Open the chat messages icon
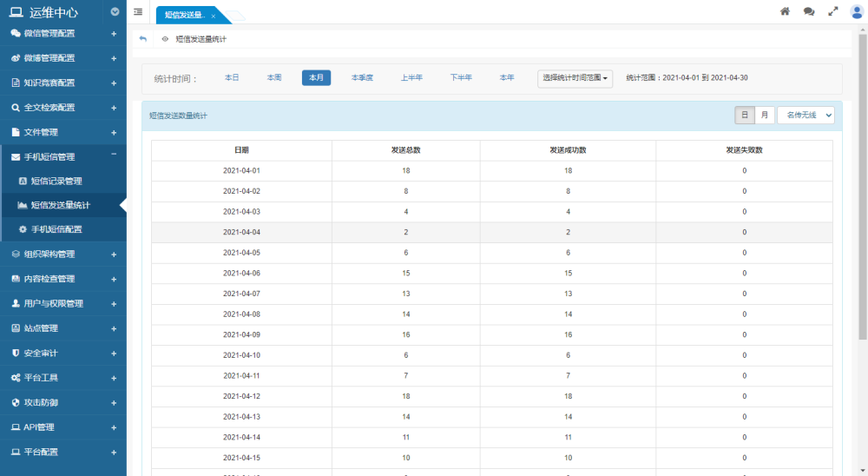Image resolution: width=868 pixels, height=476 pixels. coord(809,11)
